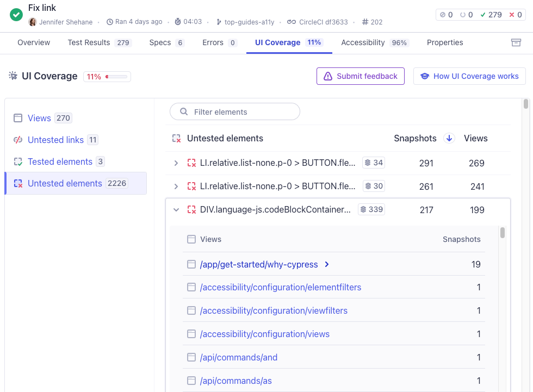Viewport: 533px width, 392px height.
Task: Click Jennifer Shehane's avatar
Action: (33, 22)
